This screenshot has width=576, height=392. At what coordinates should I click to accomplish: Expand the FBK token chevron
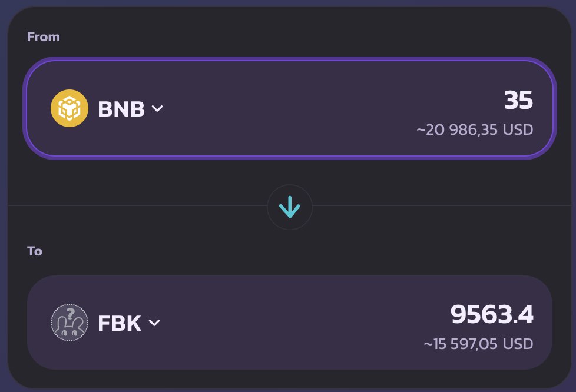point(154,323)
